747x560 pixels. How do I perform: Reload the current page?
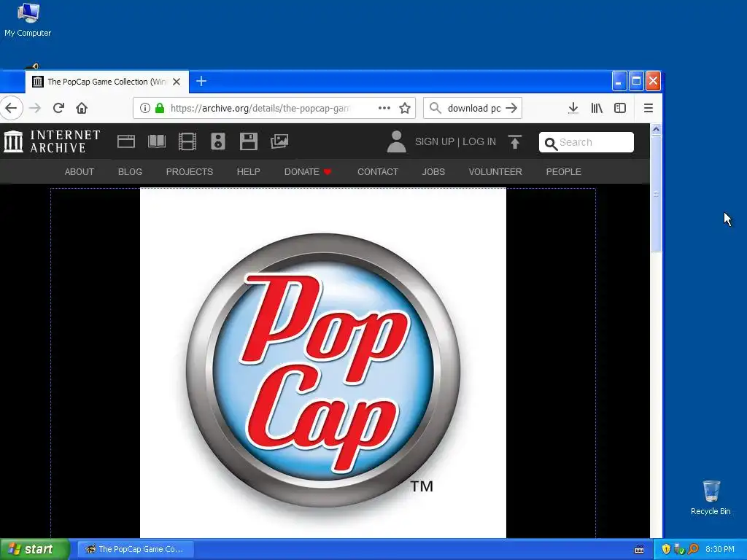[x=58, y=108]
